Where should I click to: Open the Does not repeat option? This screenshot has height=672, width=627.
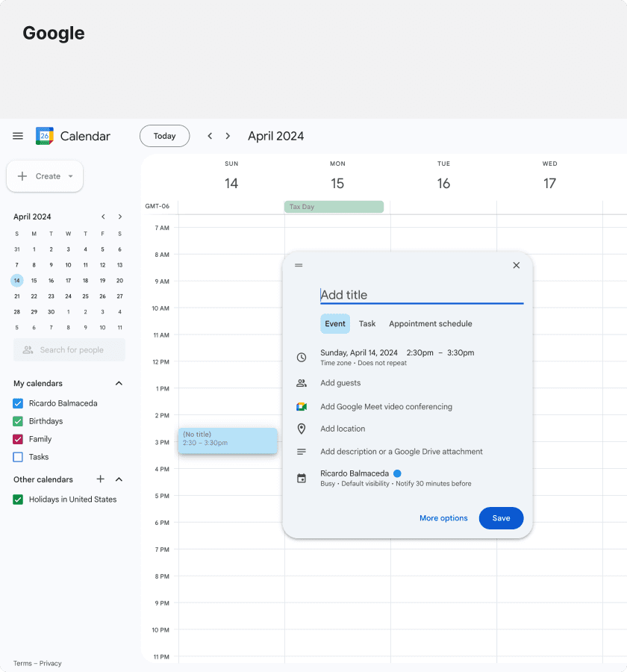coord(382,363)
